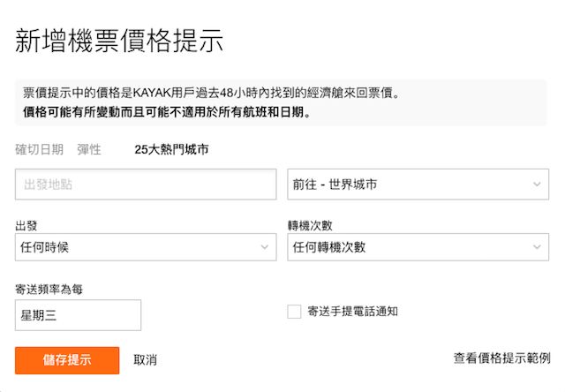The image size is (565, 392).
Task: Click the 寄送頻率為每 label
Action: 49,289
